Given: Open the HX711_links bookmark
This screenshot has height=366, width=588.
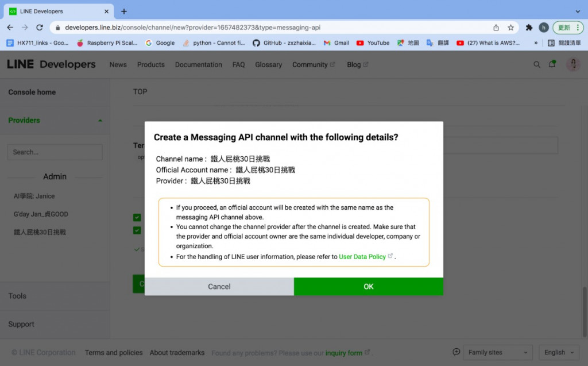Looking at the screenshot, I should pos(37,43).
